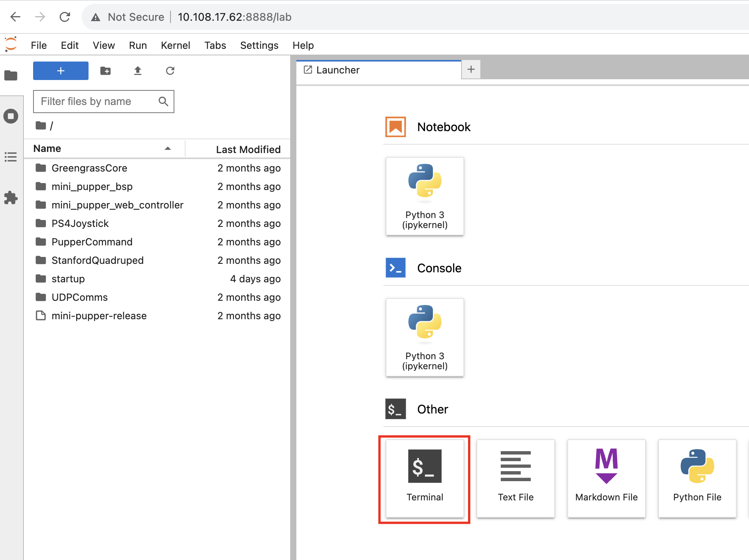Create a new Python File
Image resolution: width=749 pixels, height=560 pixels.
click(697, 478)
